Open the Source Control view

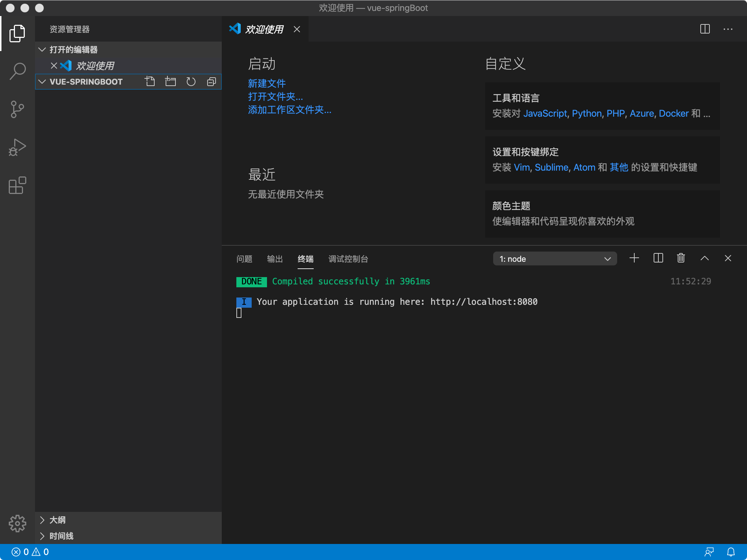coord(17,109)
